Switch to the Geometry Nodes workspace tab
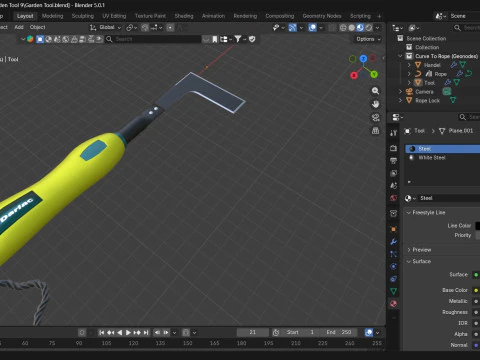480x360 pixels. click(x=322, y=16)
